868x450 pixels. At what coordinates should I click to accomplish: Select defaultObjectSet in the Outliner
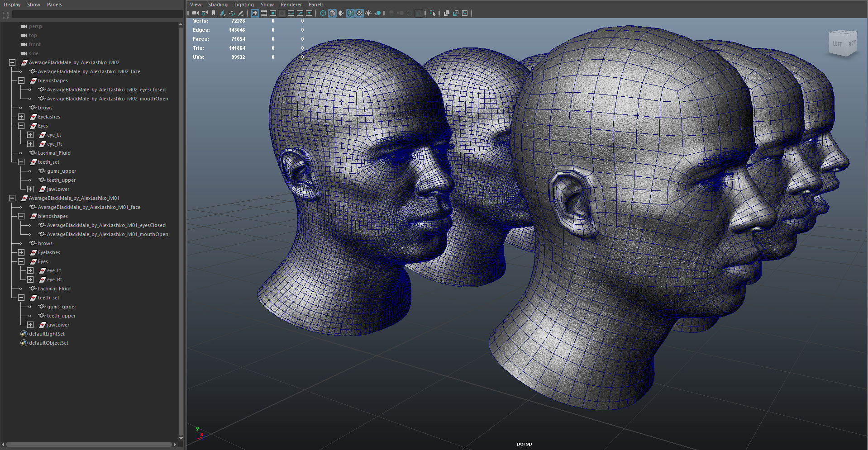tap(48, 343)
